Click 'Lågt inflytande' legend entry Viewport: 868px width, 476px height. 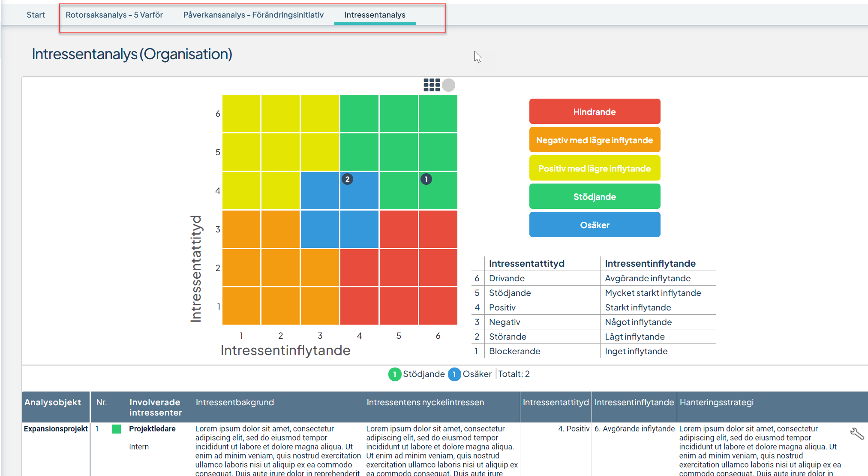(635, 337)
